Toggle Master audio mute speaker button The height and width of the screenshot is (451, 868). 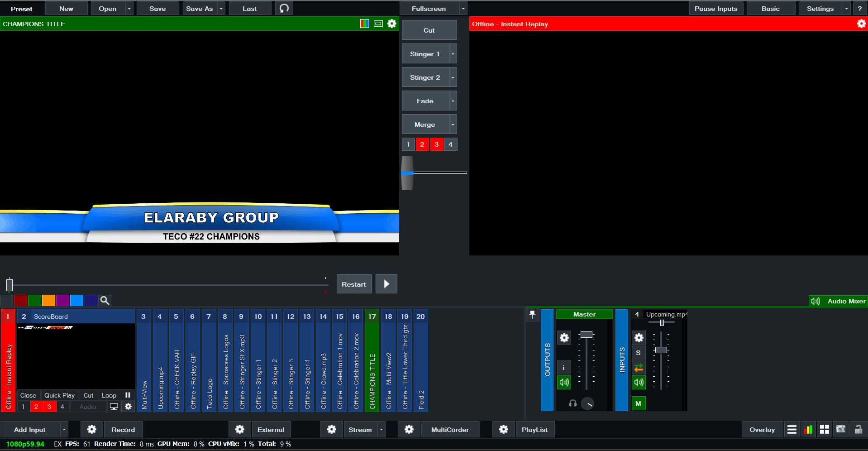[564, 382]
